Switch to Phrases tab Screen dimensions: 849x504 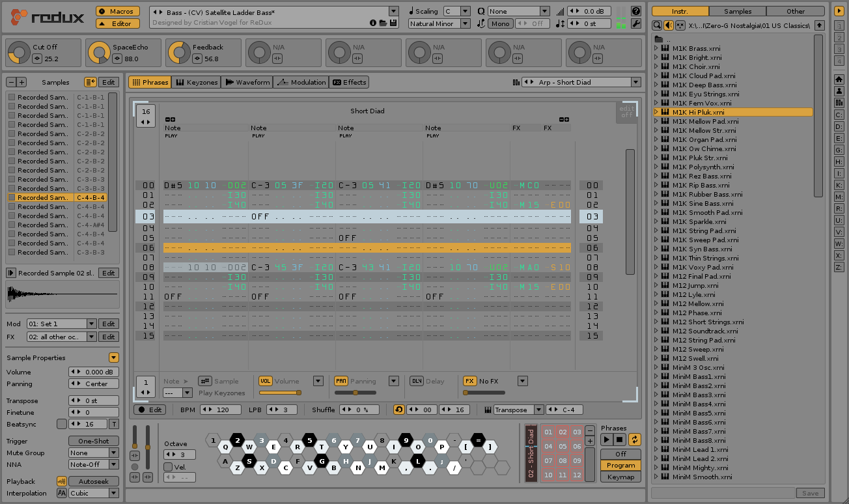(150, 82)
